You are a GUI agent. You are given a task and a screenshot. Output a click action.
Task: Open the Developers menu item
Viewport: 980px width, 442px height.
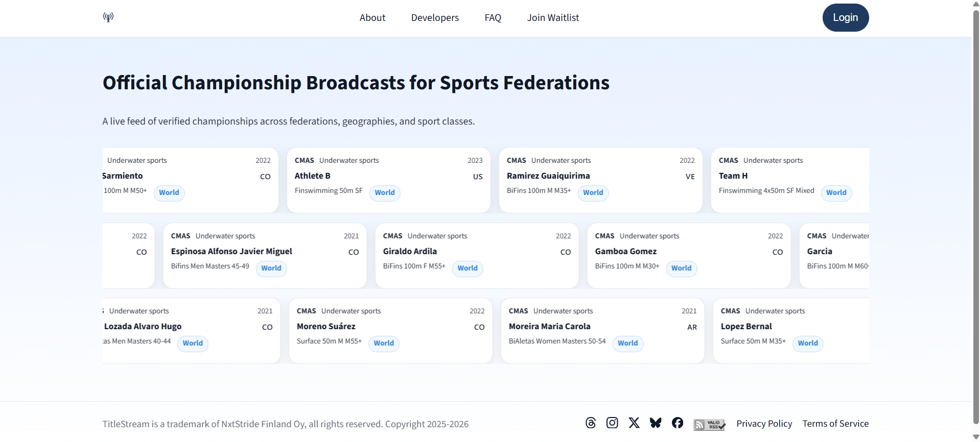pos(435,18)
